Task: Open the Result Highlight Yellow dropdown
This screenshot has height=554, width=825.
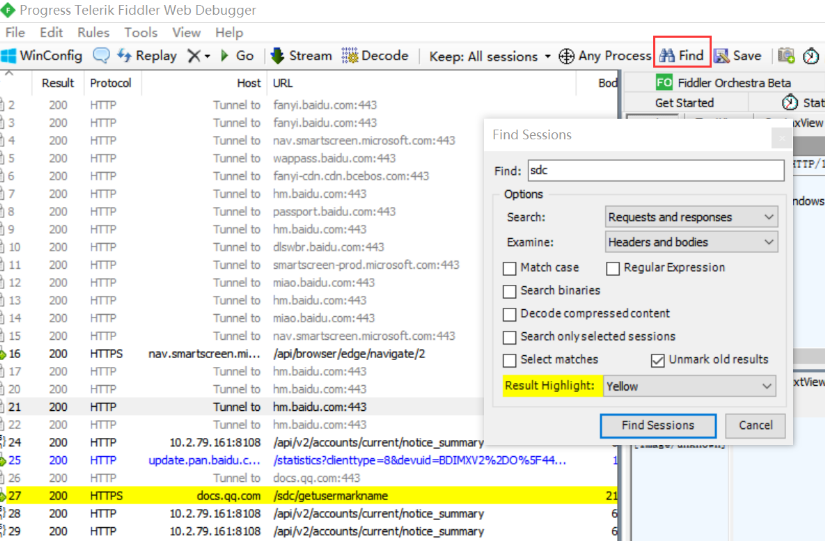Action: 689,386
